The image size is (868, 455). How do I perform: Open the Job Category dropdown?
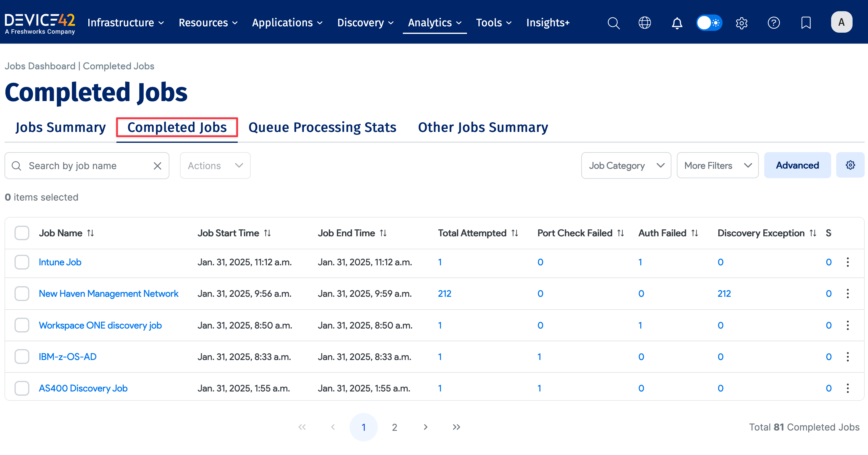[626, 165]
